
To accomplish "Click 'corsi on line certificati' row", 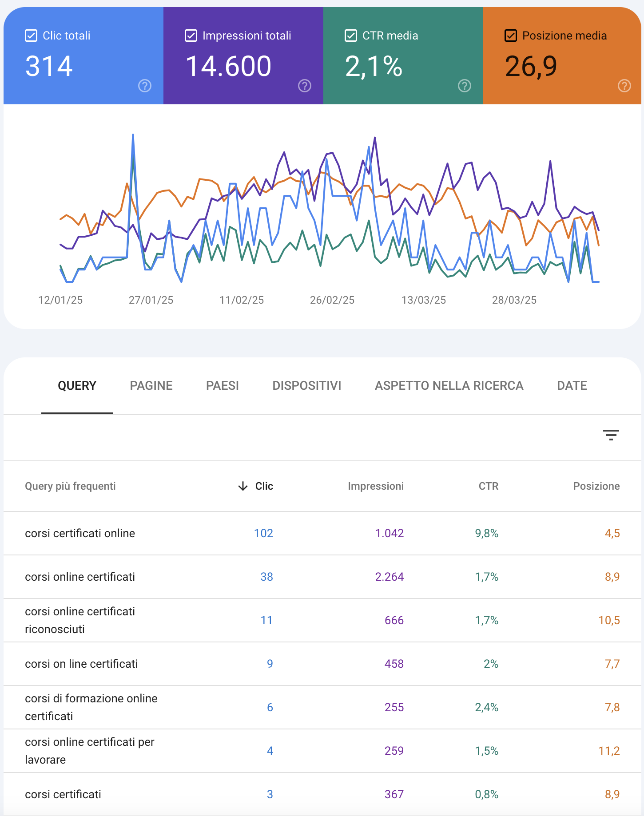I will (x=81, y=664).
